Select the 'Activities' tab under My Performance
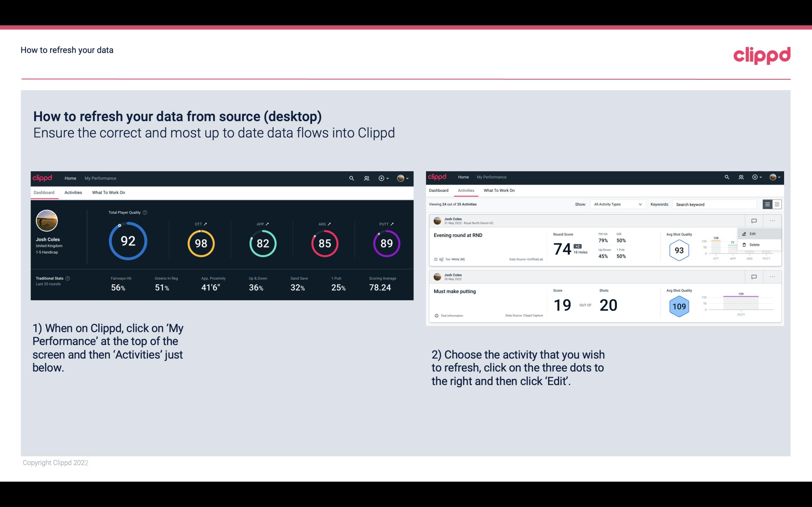This screenshot has height=507, width=812. pos(73,192)
